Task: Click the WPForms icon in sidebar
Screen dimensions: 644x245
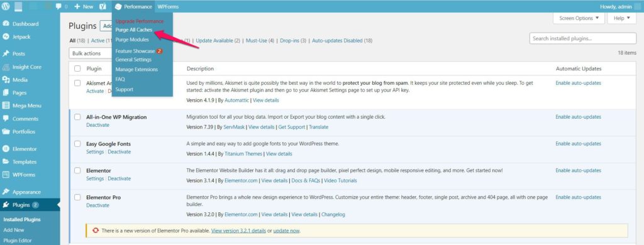Action: pos(6,175)
